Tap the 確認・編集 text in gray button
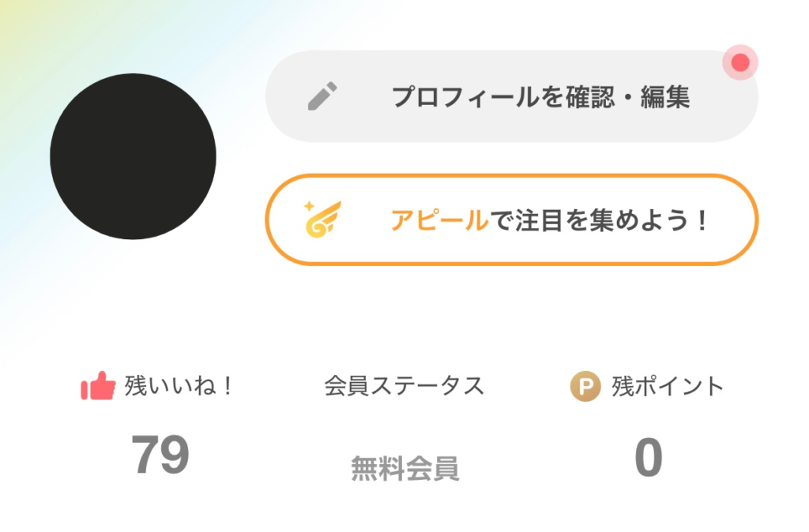The image size is (809, 532). coord(627,97)
